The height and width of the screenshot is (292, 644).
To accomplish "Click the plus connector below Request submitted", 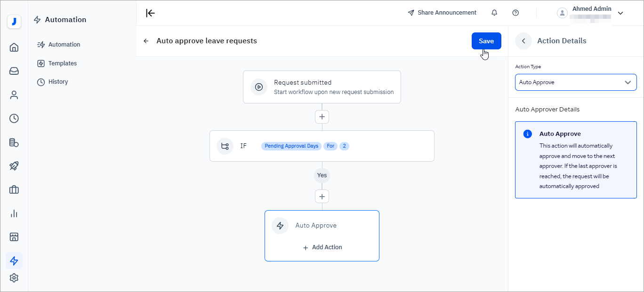I will pyautogui.click(x=322, y=117).
